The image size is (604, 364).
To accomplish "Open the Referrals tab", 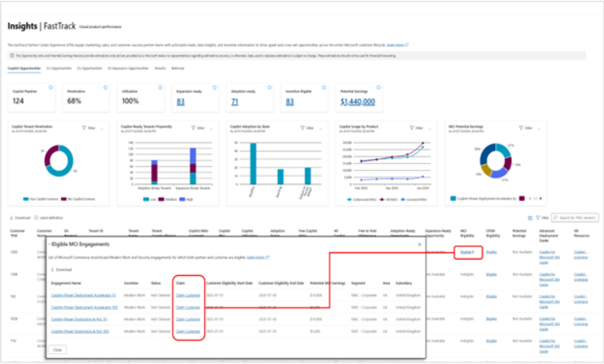I will 178,69.
